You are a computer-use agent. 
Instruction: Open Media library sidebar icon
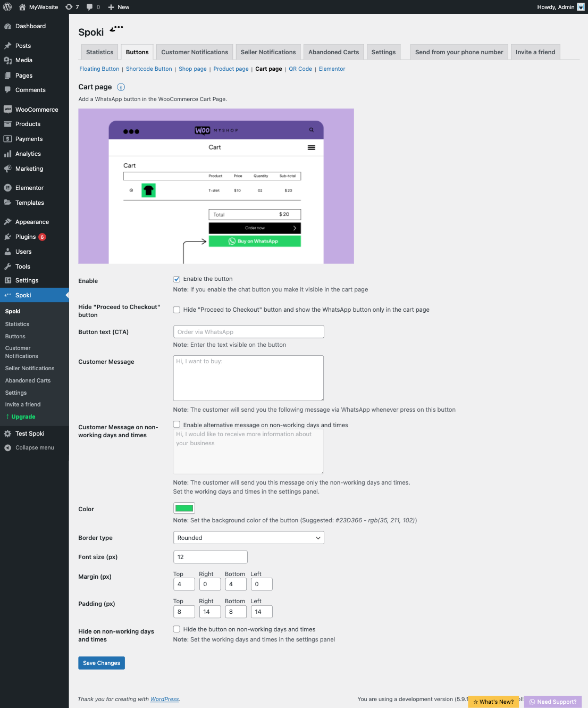[7, 60]
